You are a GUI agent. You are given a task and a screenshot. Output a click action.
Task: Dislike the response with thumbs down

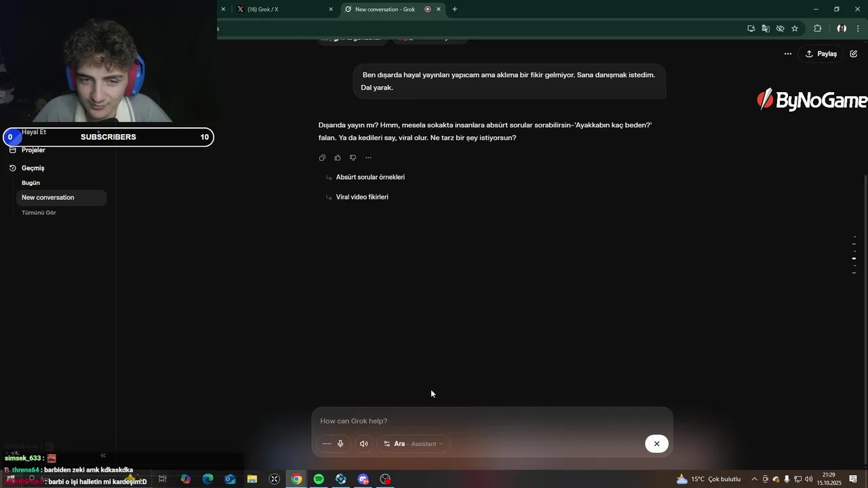click(353, 158)
